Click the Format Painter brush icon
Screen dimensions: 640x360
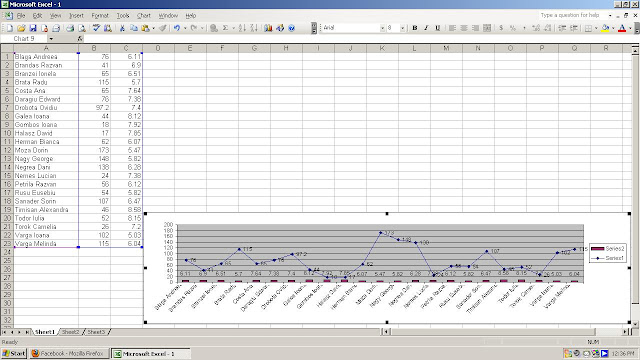[x=162, y=28]
